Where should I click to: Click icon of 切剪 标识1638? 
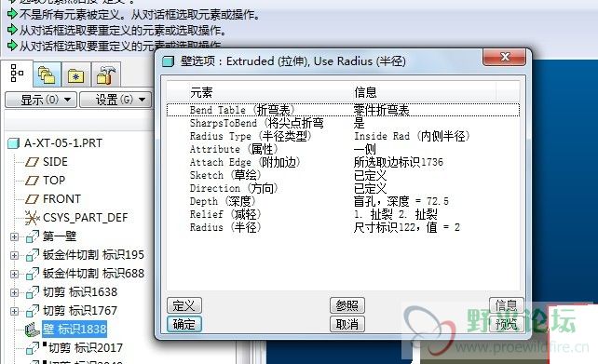click(x=33, y=292)
